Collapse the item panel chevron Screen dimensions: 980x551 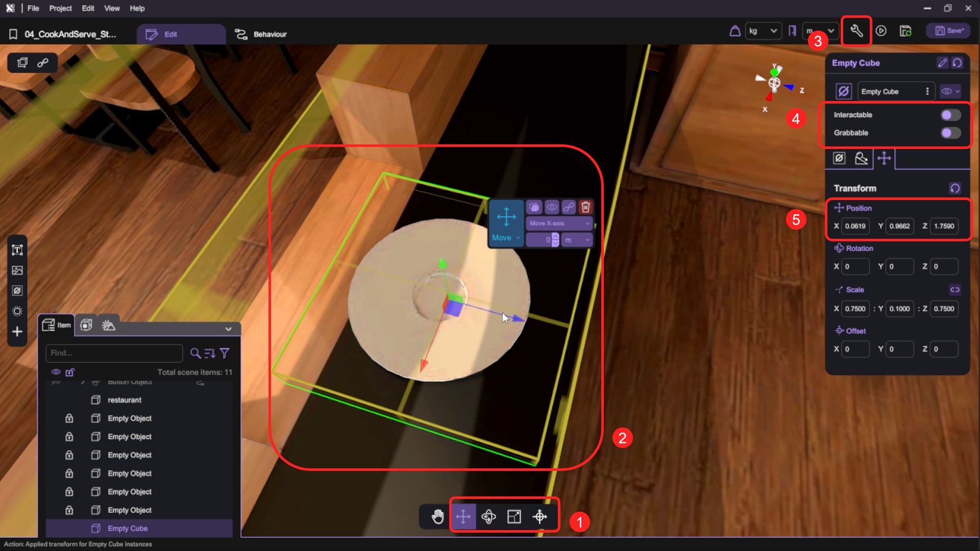(228, 329)
